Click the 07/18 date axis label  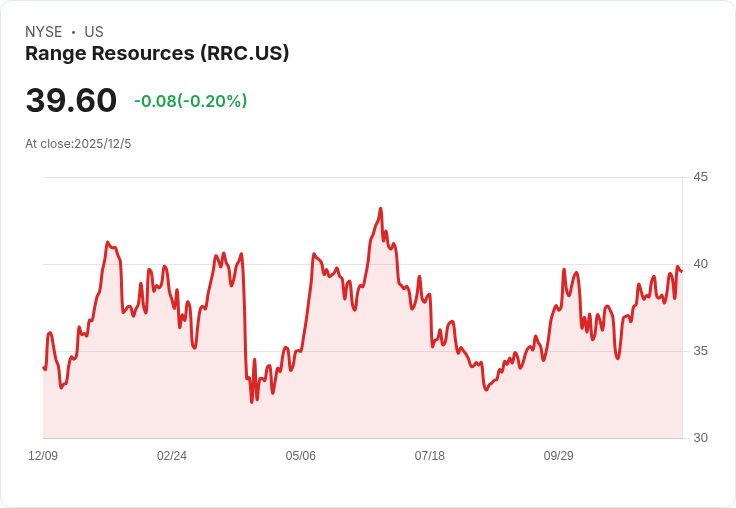click(x=429, y=456)
